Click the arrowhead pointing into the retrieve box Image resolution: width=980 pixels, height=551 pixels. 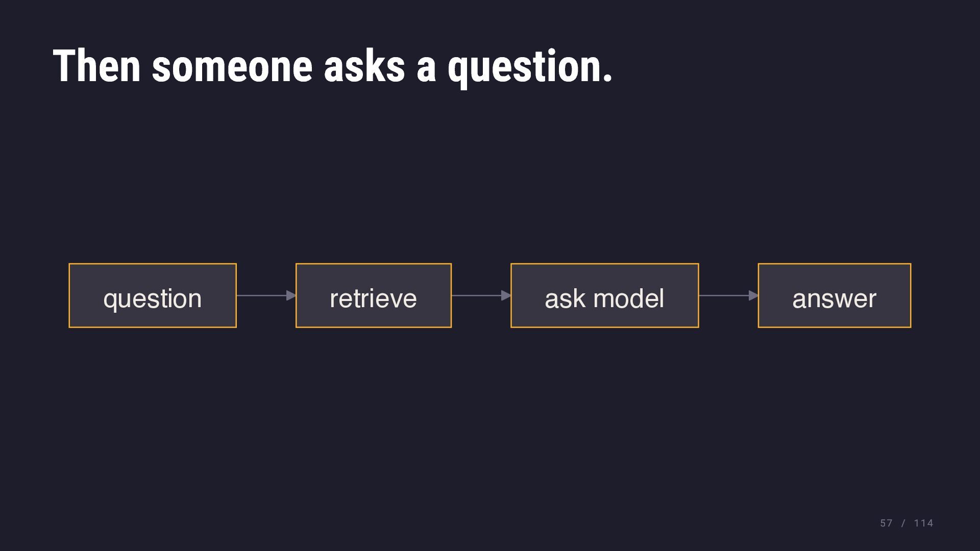[x=291, y=295]
